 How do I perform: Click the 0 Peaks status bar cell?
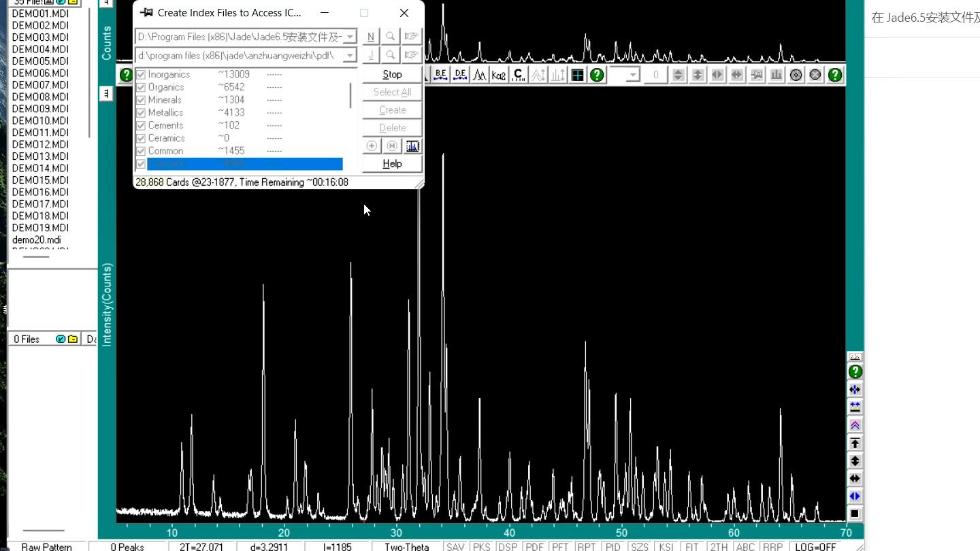(x=127, y=546)
